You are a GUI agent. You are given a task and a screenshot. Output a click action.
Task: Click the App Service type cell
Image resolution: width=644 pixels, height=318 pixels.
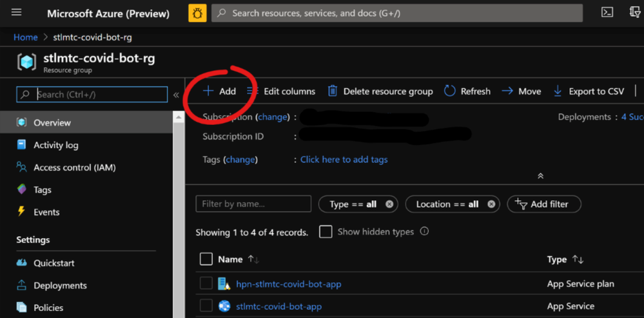(571, 306)
